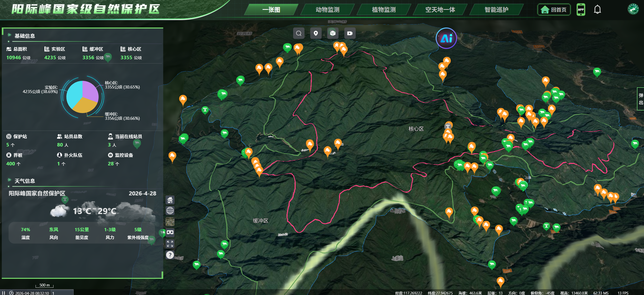Click the satellite basemap thumbnail
The height and width of the screenshot is (295, 644).
tap(170, 222)
